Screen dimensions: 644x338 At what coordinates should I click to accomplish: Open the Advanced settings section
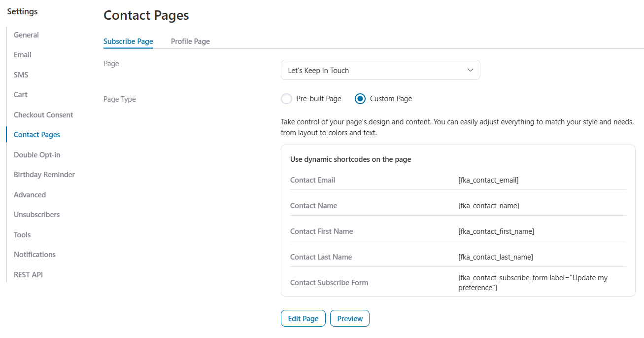click(x=30, y=194)
